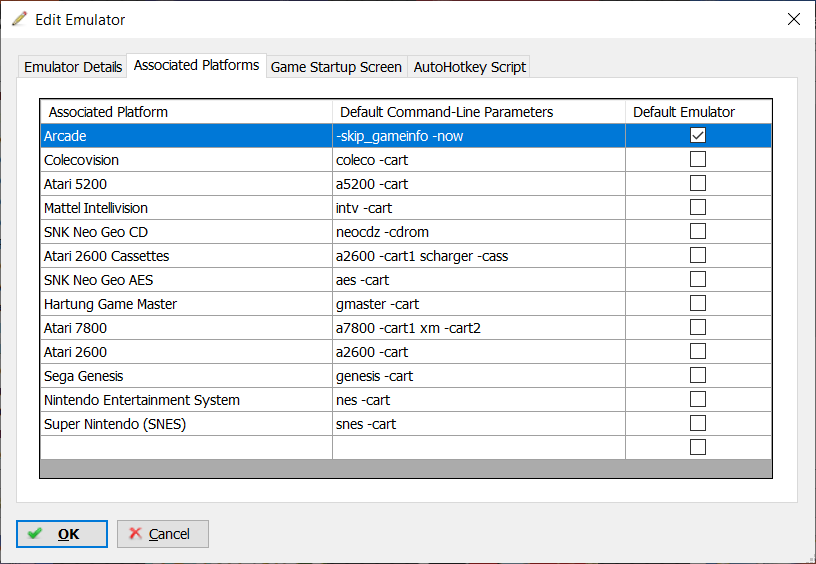This screenshot has width=816, height=564.
Task: Select the SNK Neo Geo CD cell
Action: pyautogui.click(x=186, y=232)
